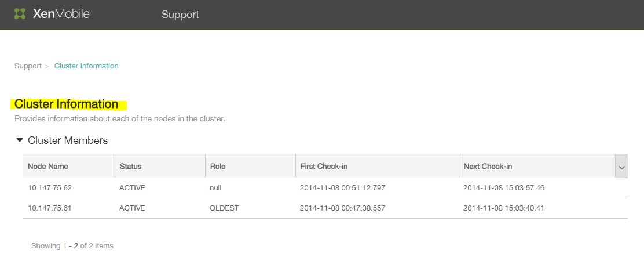Click the null role cell
Viewport: 644px width, 264px height.
[216, 188]
